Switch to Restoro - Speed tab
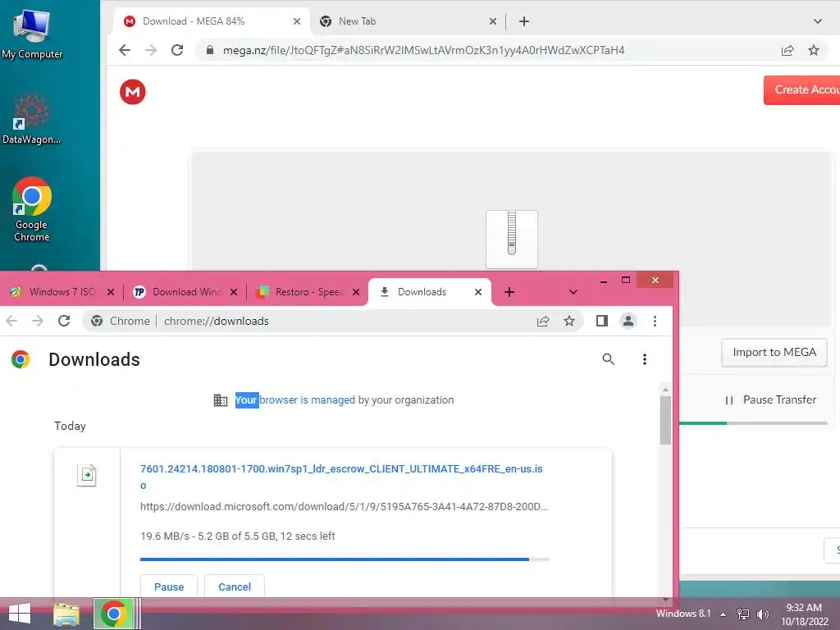The image size is (840, 630). tap(308, 292)
